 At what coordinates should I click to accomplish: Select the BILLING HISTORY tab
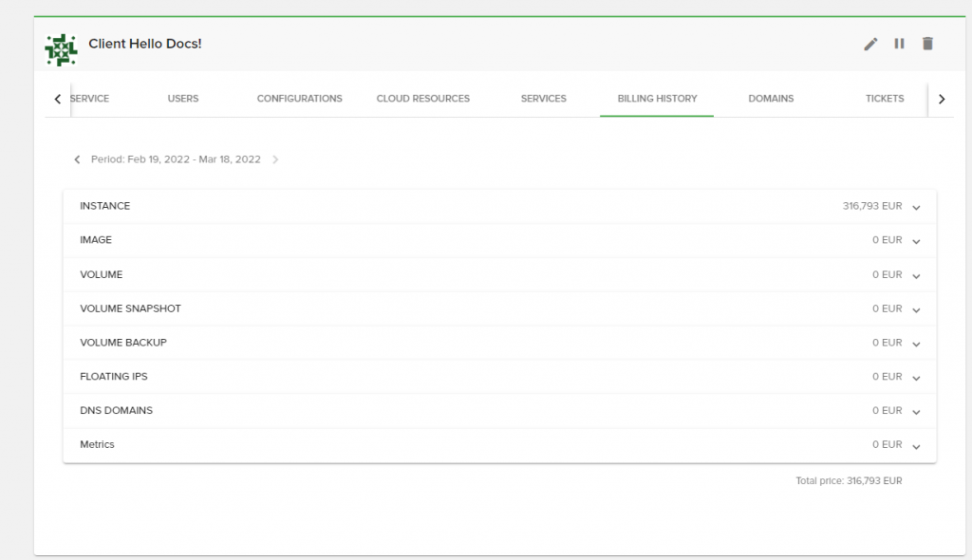pyautogui.click(x=657, y=99)
